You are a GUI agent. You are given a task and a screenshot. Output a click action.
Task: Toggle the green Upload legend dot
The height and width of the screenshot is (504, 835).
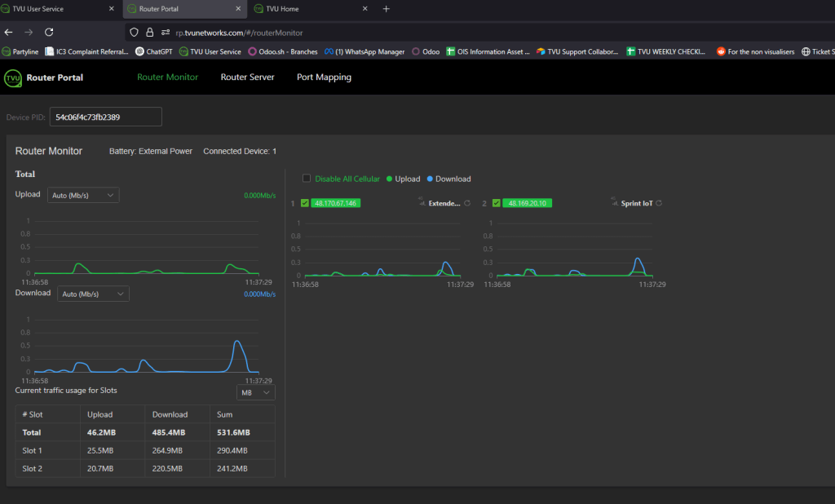(389, 179)
